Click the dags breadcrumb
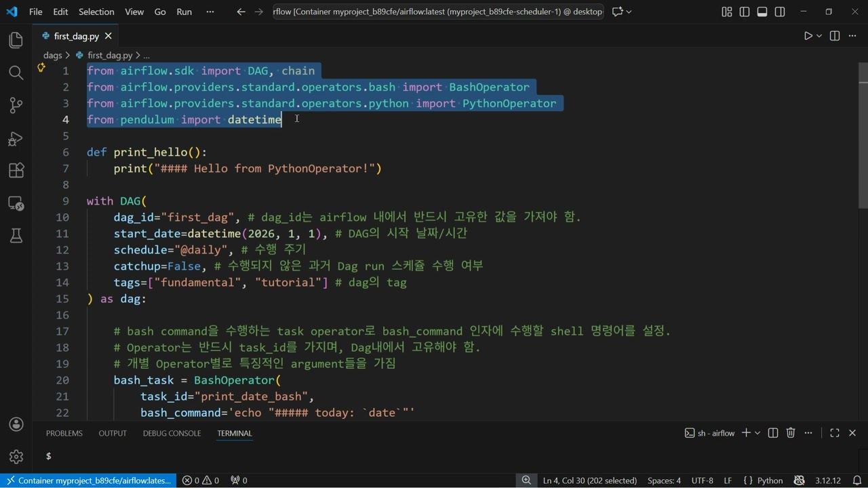868x488 pixels. pyautogui.click(x=52, y=55)
